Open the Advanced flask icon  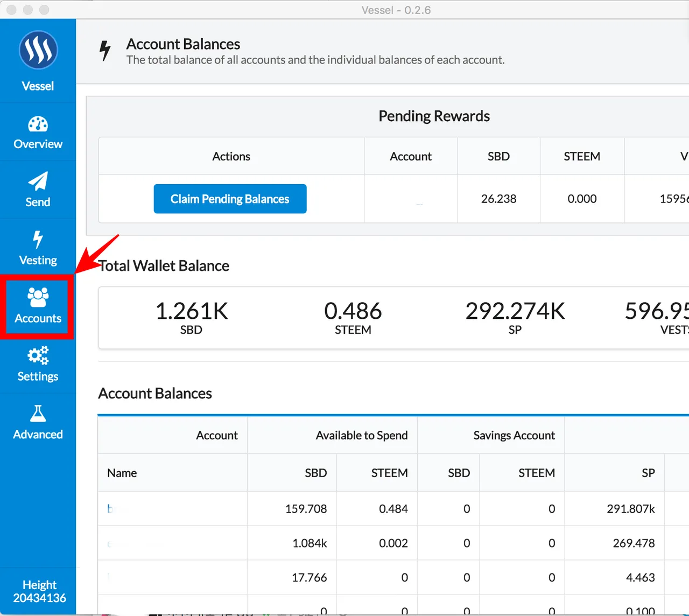(38, 414)
